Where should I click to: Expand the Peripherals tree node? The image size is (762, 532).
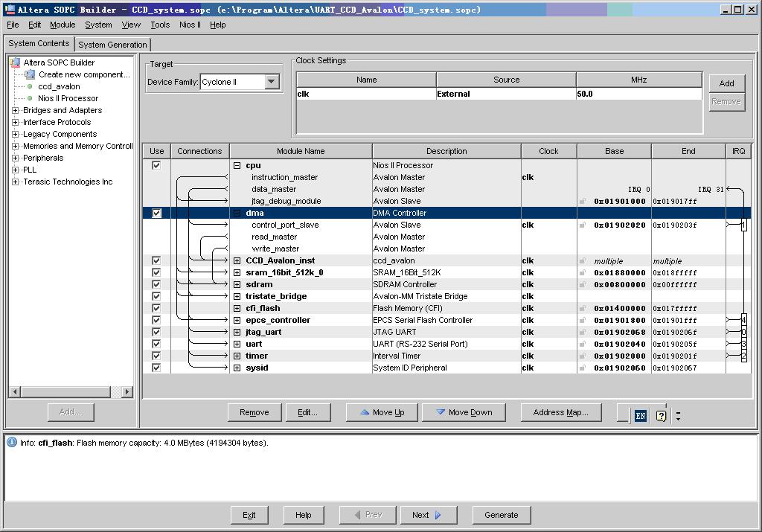click(16, 158)
